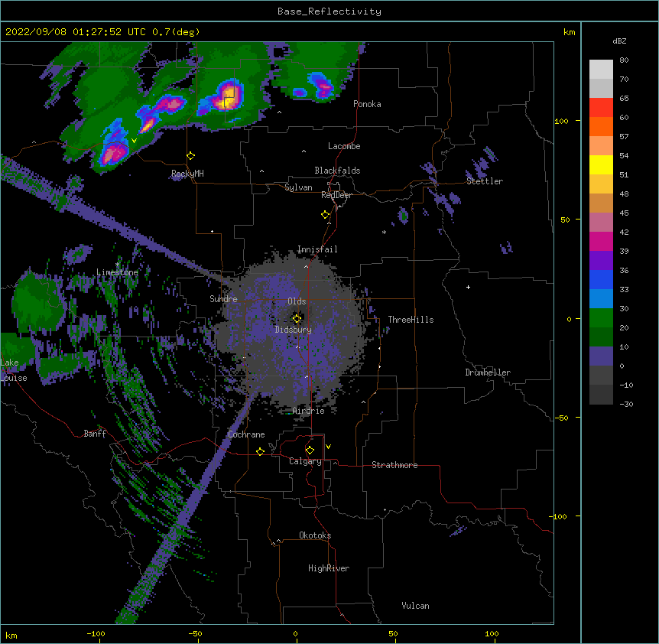Click the white asterisk marker above Limestone
The width and height of the screenshot is (659, 644).
pyautogui.click(x=117, y=265)
